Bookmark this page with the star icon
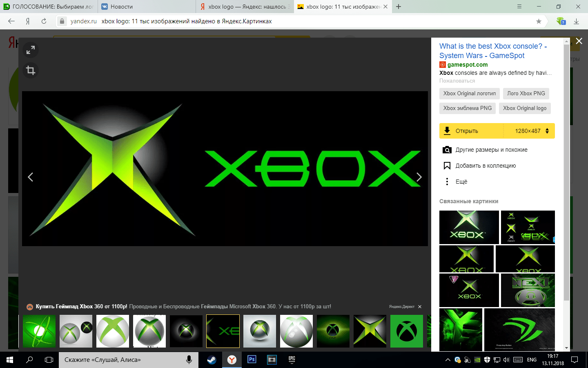Screen dimensions: 588x368 (x=539, y=21)
